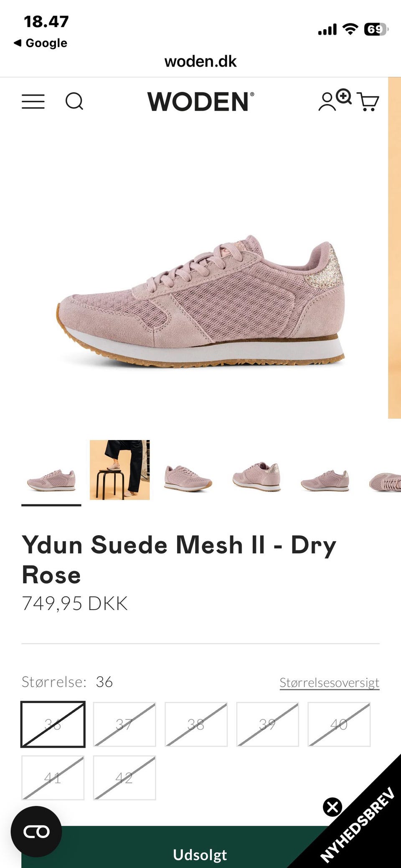Open the hamburger menu
This screenshot has width=401, height=868.
pos(33,101)
